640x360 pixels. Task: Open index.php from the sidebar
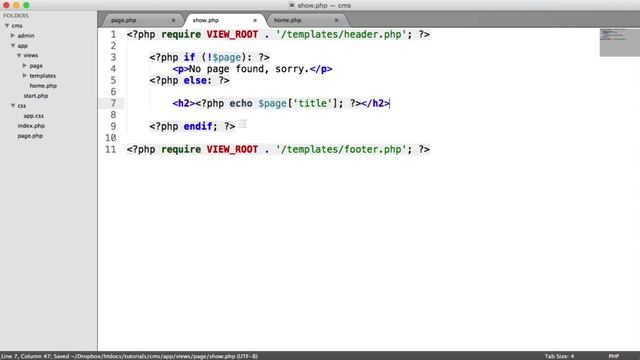[31, 126]
